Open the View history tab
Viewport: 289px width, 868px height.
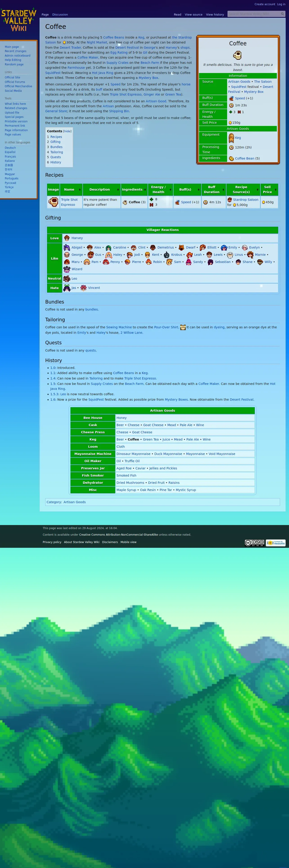(x=215, y=14)
